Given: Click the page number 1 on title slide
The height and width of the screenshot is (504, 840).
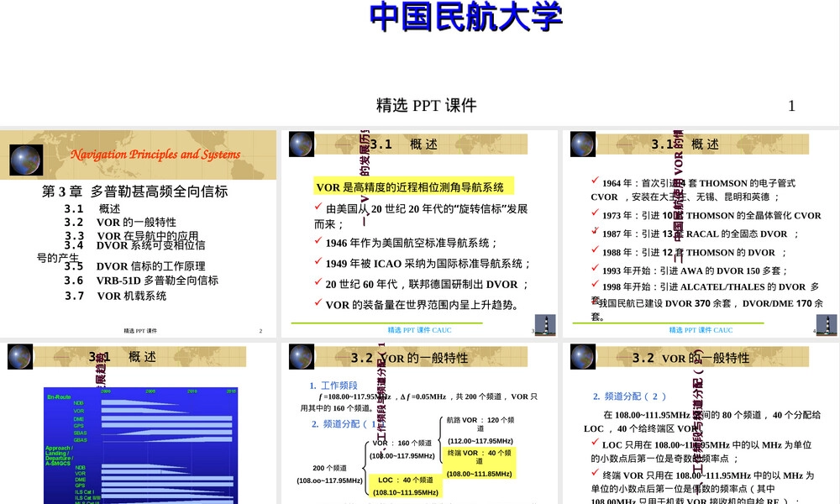Looking at the screenshot, I should click(x=791, y=106).
